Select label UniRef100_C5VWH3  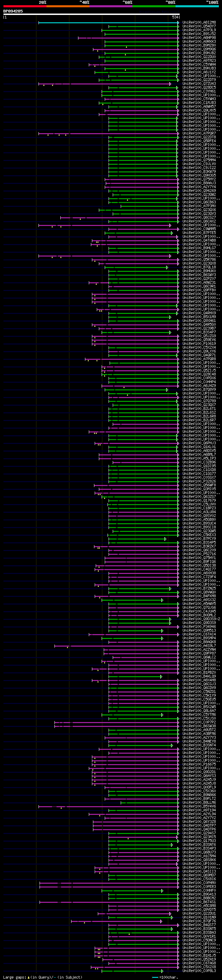(199, 99)
